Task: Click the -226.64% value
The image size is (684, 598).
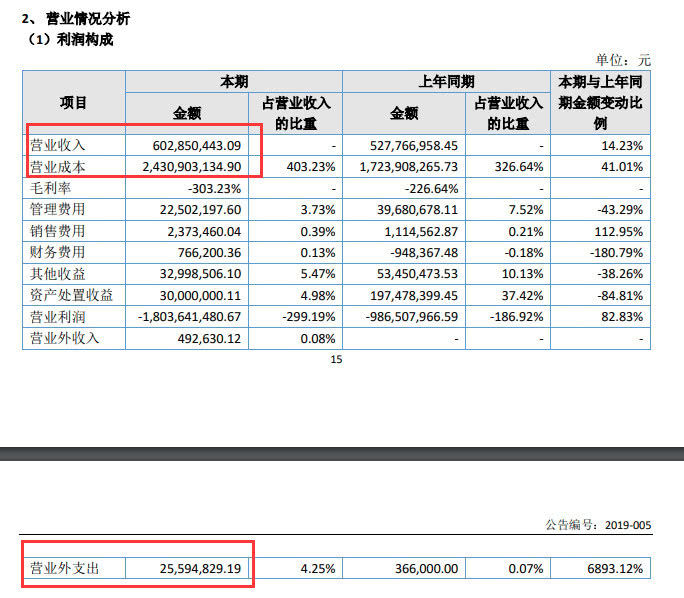Action: [431, 188]
